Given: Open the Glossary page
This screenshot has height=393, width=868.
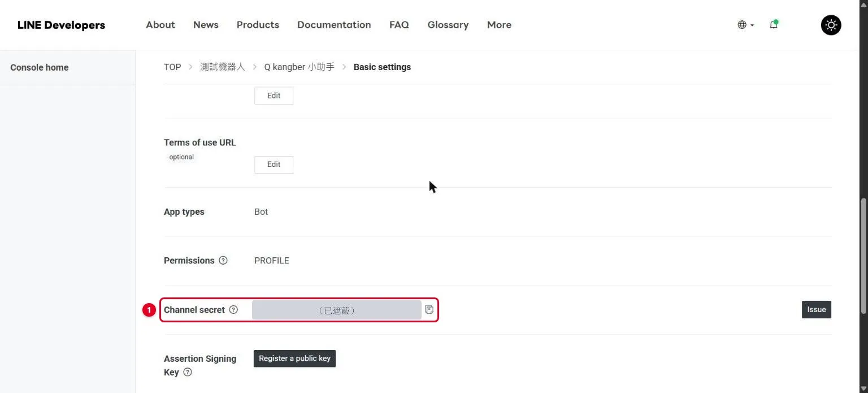Looking at the screenshot, I should coord(448,25).
